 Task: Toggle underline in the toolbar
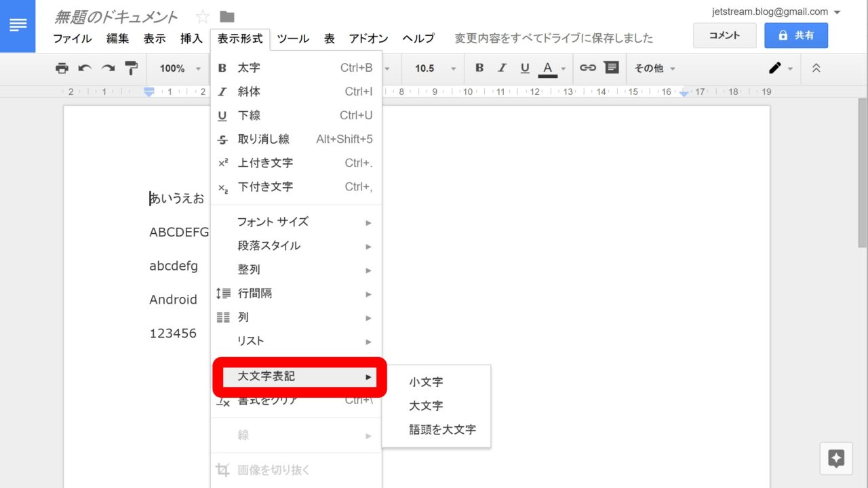click(x=524, y=68)
